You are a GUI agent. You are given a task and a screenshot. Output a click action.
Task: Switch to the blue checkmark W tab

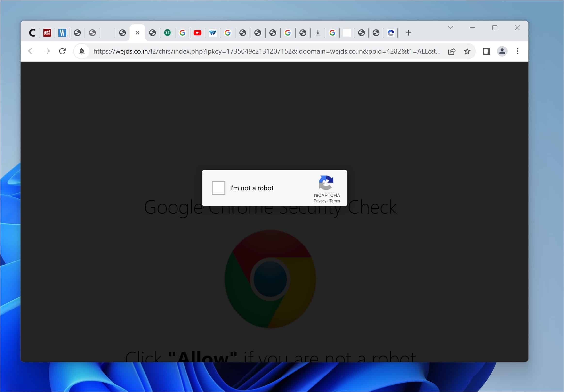click(213, 33)
